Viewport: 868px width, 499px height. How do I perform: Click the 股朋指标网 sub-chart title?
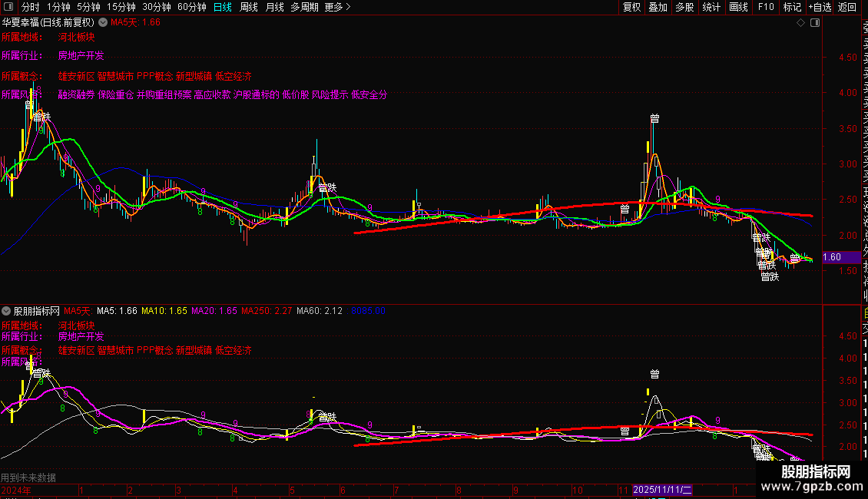pyautogui.click(x=37, y=311)
